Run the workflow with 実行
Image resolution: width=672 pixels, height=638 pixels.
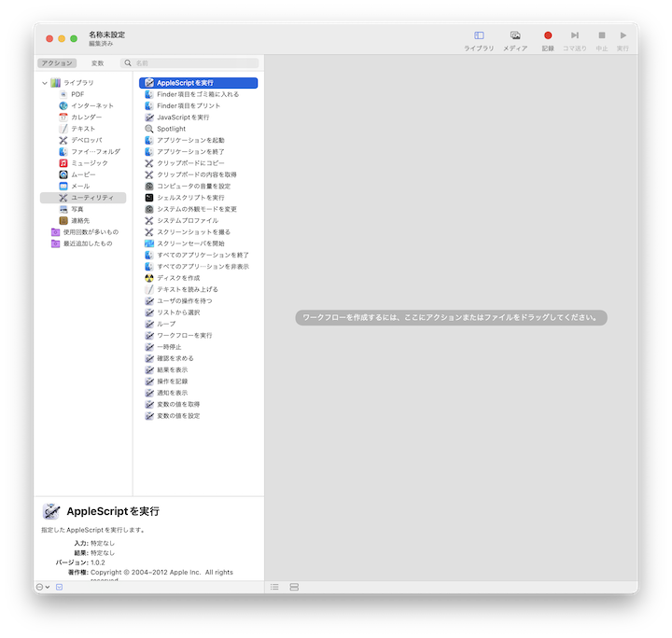pyautogui.click(x=623, y=41)
